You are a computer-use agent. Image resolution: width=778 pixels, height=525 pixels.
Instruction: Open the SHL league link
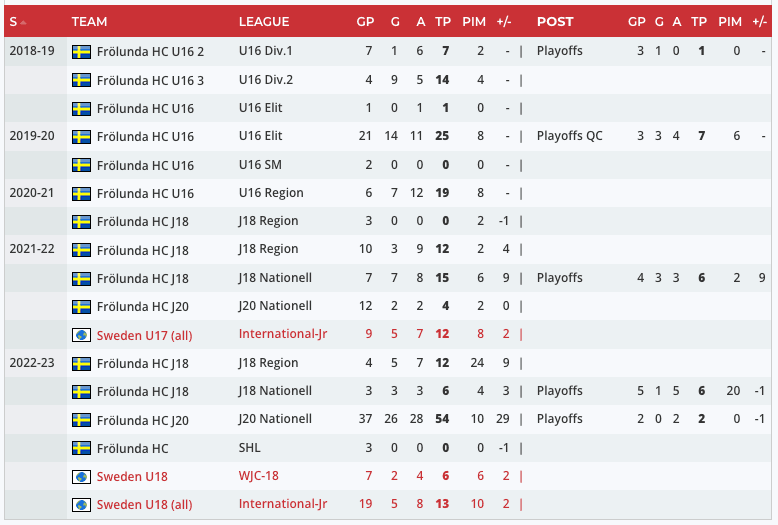pos(250,448)
